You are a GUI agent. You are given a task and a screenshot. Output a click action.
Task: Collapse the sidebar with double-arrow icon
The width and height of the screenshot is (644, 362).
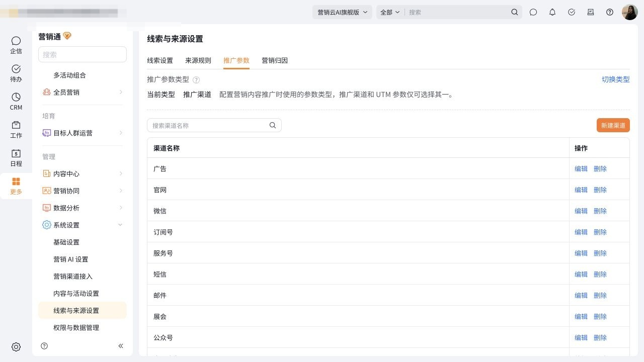(121, 346)
